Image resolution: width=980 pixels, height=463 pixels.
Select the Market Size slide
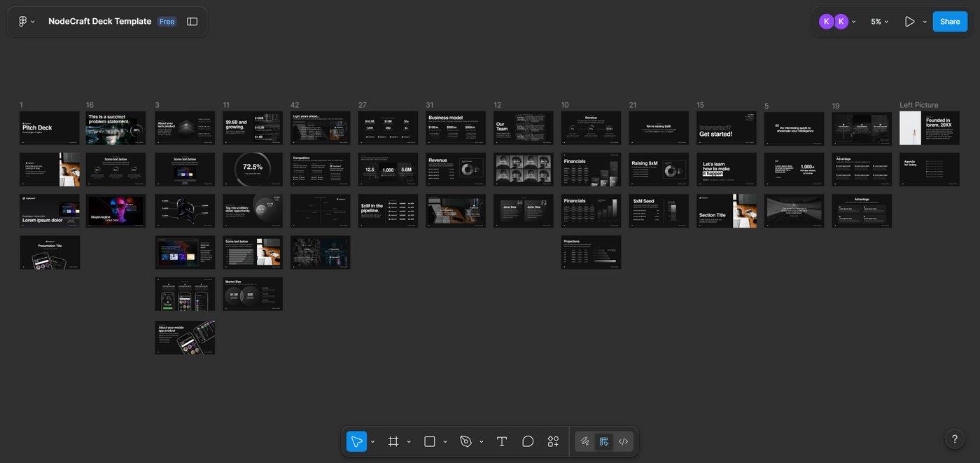click(x=253, y=293)
